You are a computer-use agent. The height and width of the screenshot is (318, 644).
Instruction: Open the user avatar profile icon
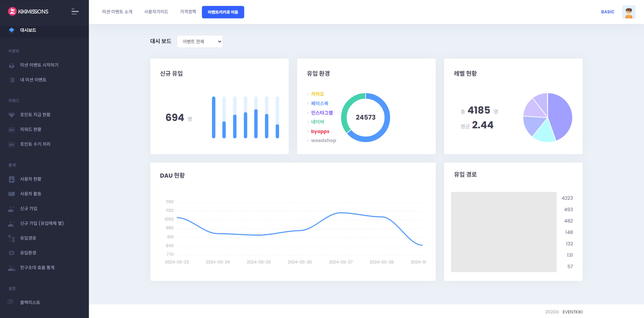pos(628,12)
